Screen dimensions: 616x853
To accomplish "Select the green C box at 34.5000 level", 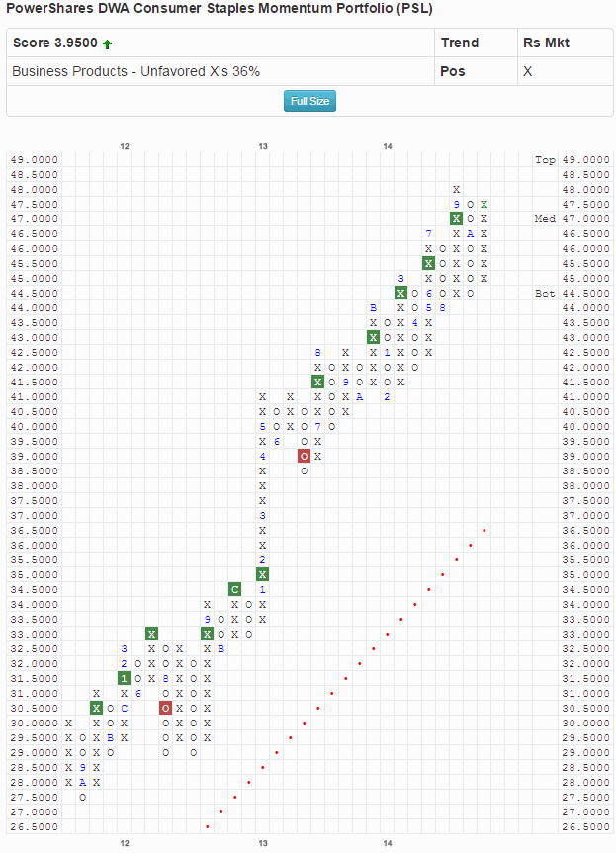I will pyautogui.click(x=234, y=589).
